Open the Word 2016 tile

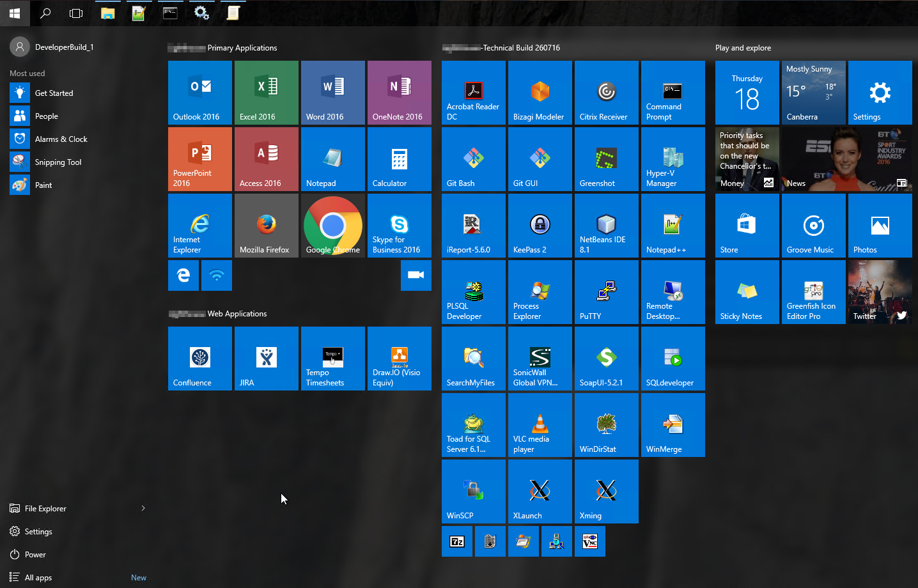[x=333, y=93]
